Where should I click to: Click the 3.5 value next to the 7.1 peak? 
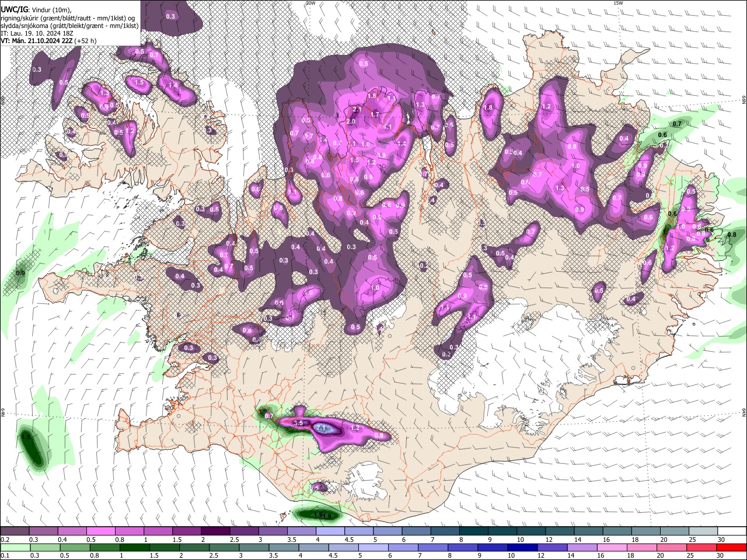[298, 422]
